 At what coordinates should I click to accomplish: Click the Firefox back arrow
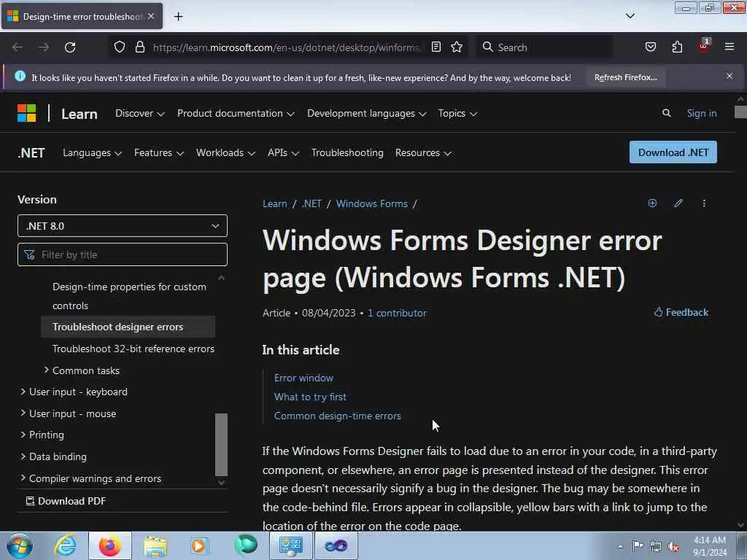pos(18,47)
